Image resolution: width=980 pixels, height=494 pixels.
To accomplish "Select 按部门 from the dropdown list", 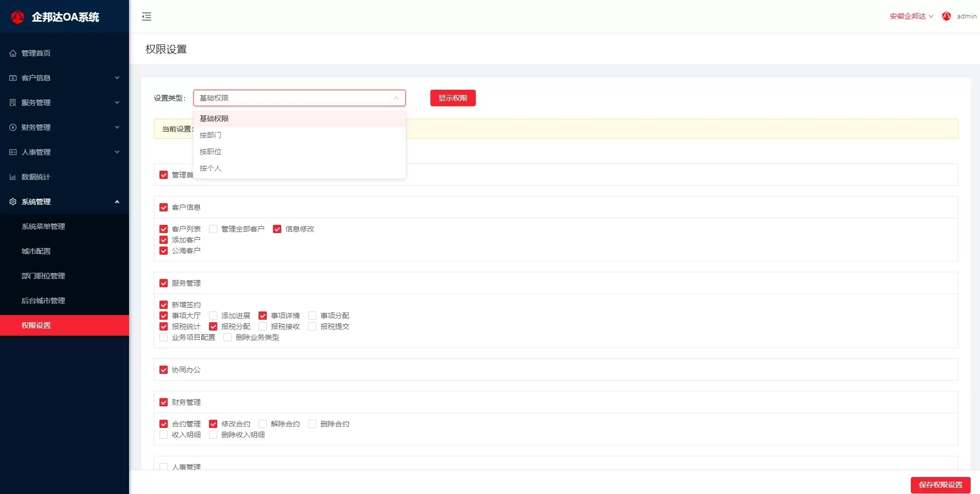I will [211, 135].
